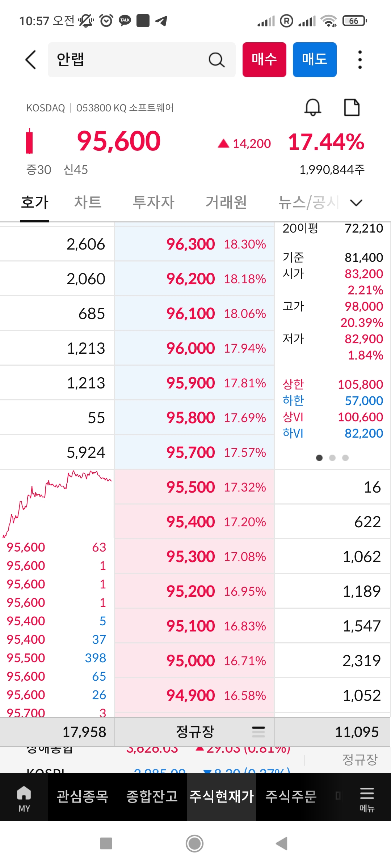
Task: Tap the candlestick chart icon
Action: [29, 141]
